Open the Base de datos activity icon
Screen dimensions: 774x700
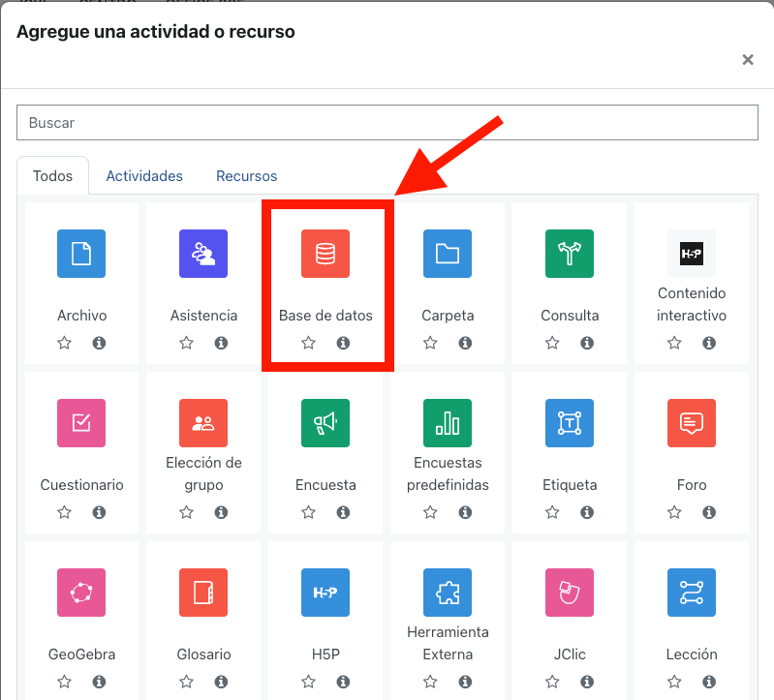click(x=325, y=254)
